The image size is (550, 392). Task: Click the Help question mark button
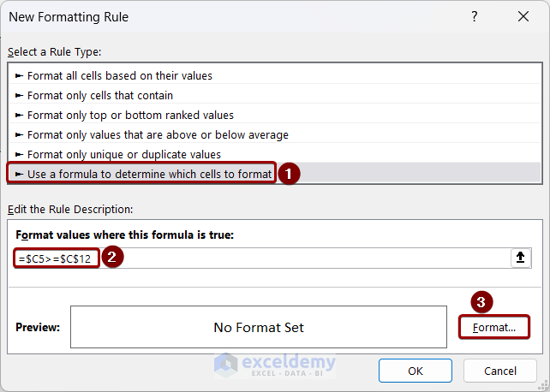(x=475, y=17)
